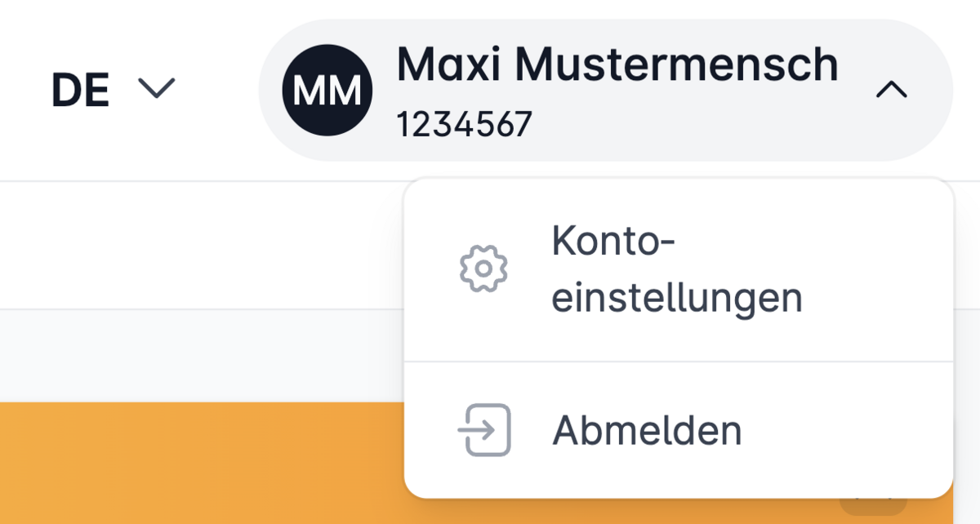Image resolution: width=980 pixels, height=524 pixels.
Task: Click the MM avatar circle
Action: (x=327, y=90)
